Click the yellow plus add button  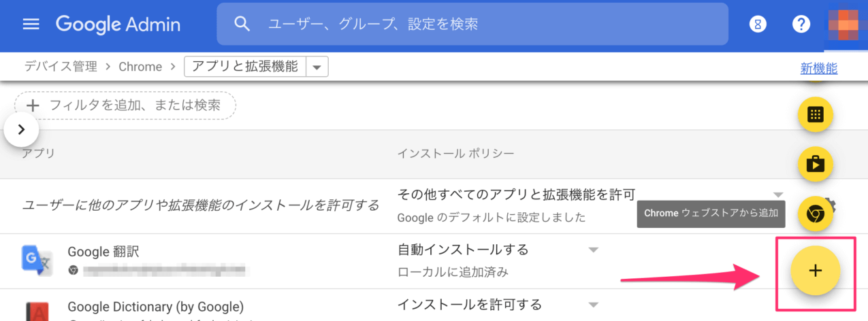pyautogui.click(x=815, y=271)
